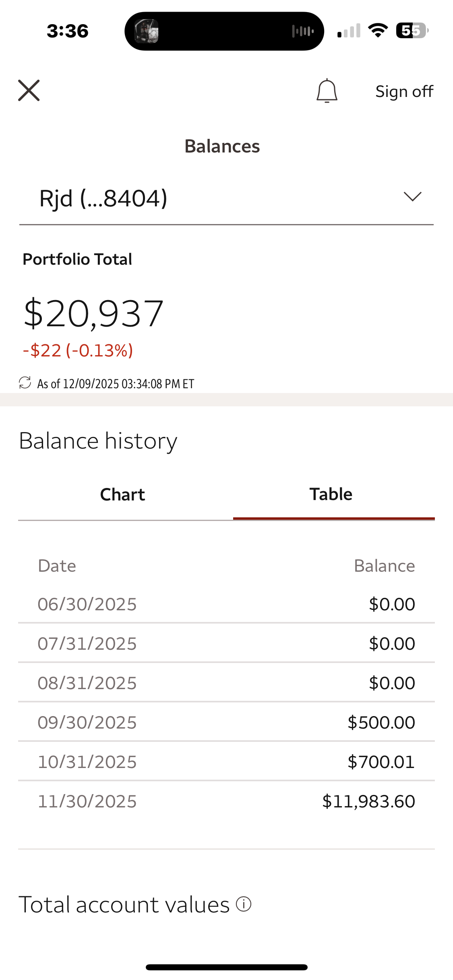Open Total account values info icon
This screenshot has height=980, width=453.
point(244,904)
